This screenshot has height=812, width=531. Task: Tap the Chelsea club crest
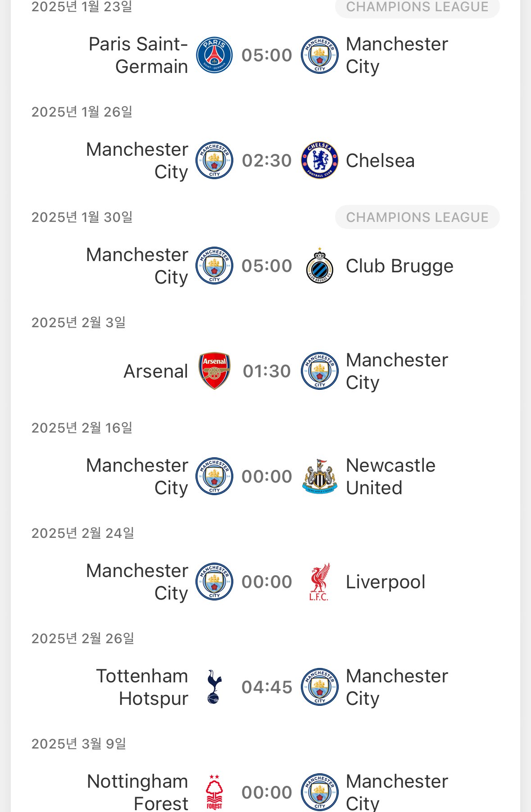(x=320, y=161)
